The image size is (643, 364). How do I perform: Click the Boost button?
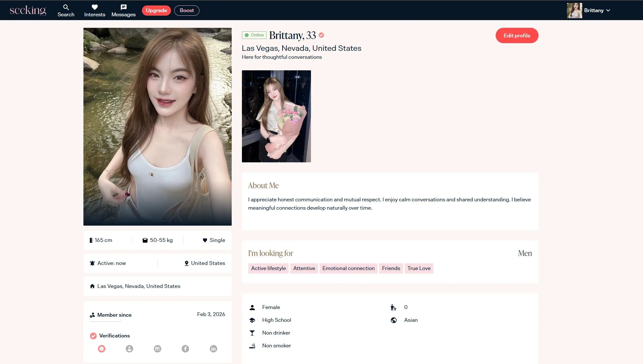187,11
